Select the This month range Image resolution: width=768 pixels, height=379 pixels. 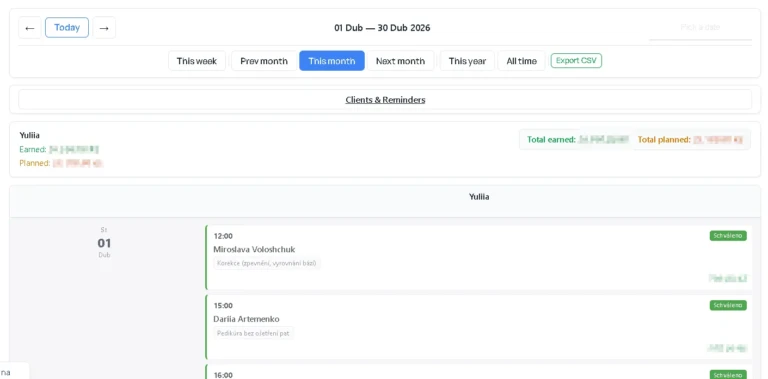click(332, 61)
